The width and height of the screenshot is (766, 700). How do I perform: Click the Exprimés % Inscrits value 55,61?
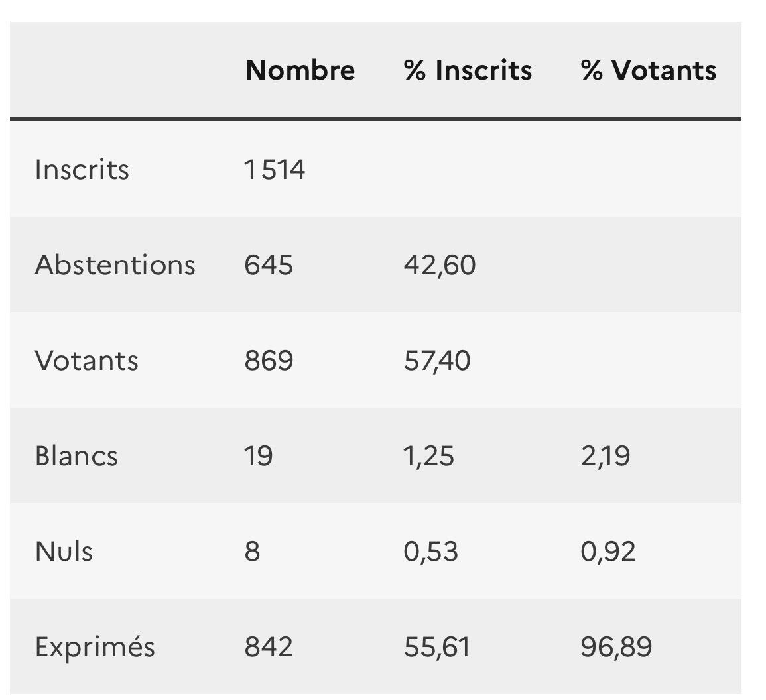point(437,647)
